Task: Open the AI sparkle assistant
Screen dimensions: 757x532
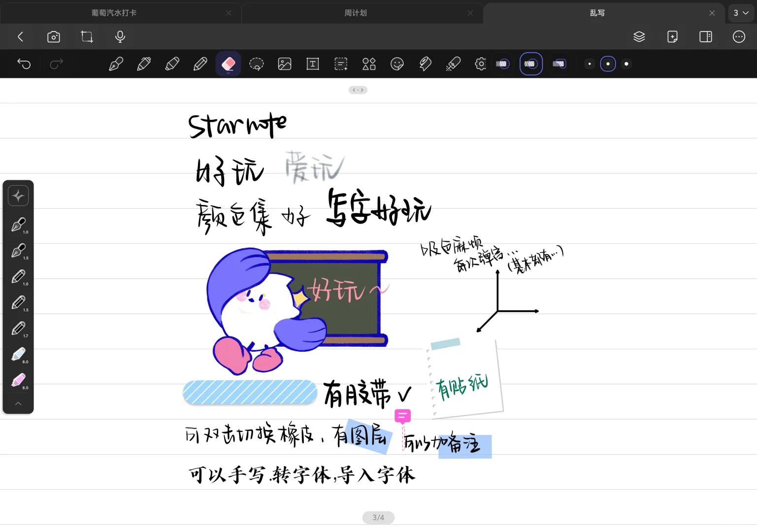Action: pos(18,196)
